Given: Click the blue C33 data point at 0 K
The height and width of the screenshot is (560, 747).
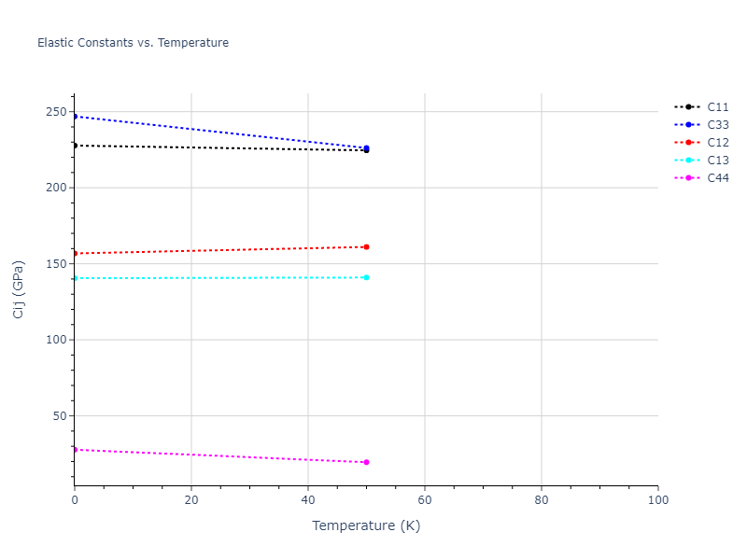Looking at the screenshot, I should [75, 117].
